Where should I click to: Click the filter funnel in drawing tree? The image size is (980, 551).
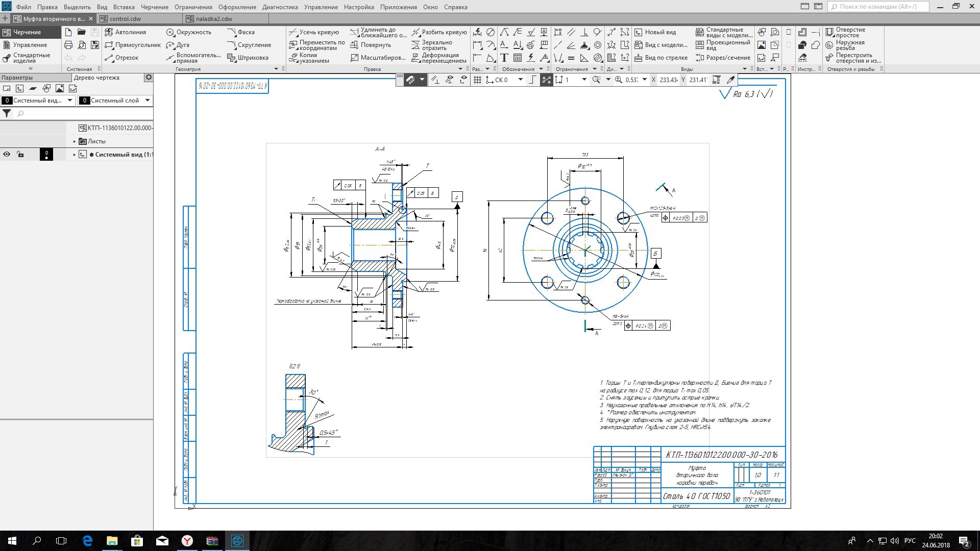click(x=7, y=114)
